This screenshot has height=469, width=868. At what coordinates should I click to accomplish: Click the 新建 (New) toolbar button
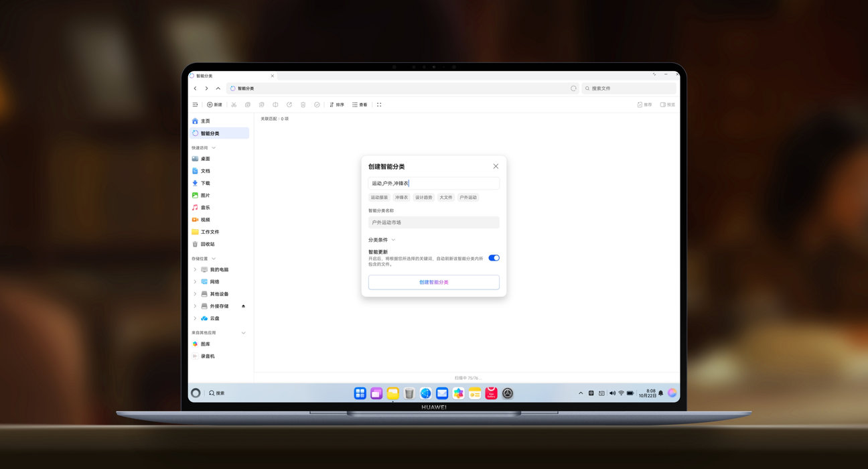[214, 105]
